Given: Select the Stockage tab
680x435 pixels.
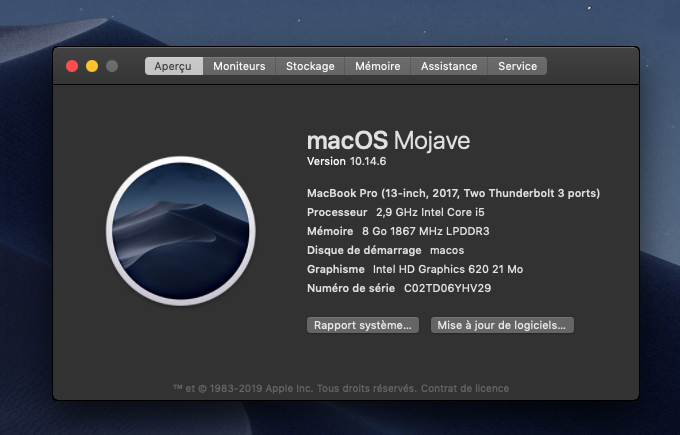Looking at the screenshot, I should [x=310, y=66].
